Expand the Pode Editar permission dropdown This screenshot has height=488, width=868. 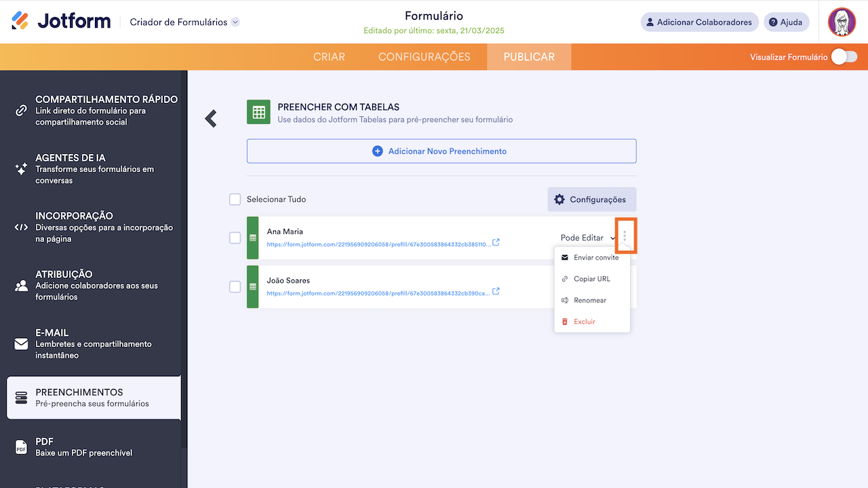587,238
